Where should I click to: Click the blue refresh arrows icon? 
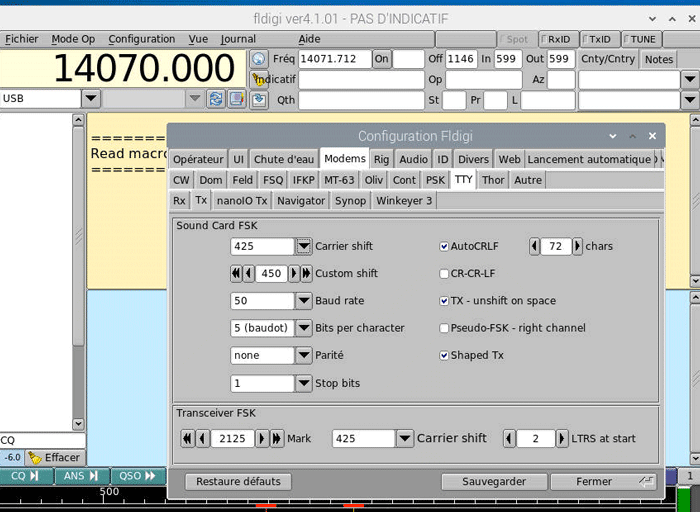[216, 99]
